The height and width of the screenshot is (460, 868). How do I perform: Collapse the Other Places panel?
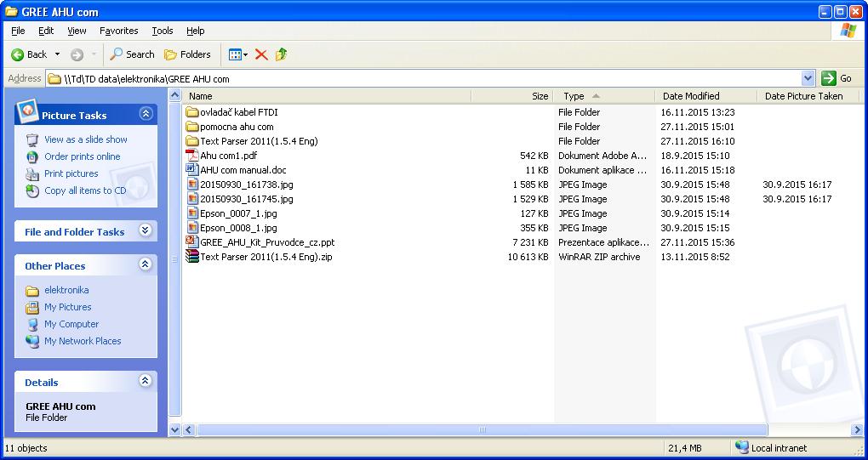pos(145,264)
